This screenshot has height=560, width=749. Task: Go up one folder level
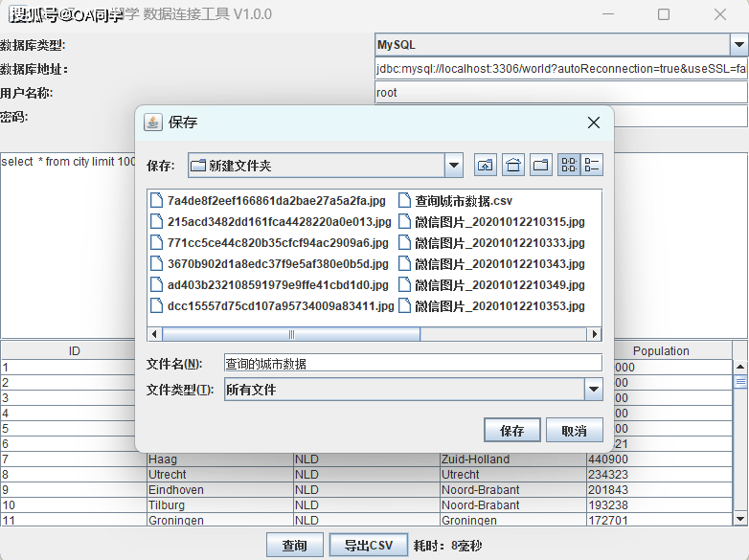pos(486,165)
